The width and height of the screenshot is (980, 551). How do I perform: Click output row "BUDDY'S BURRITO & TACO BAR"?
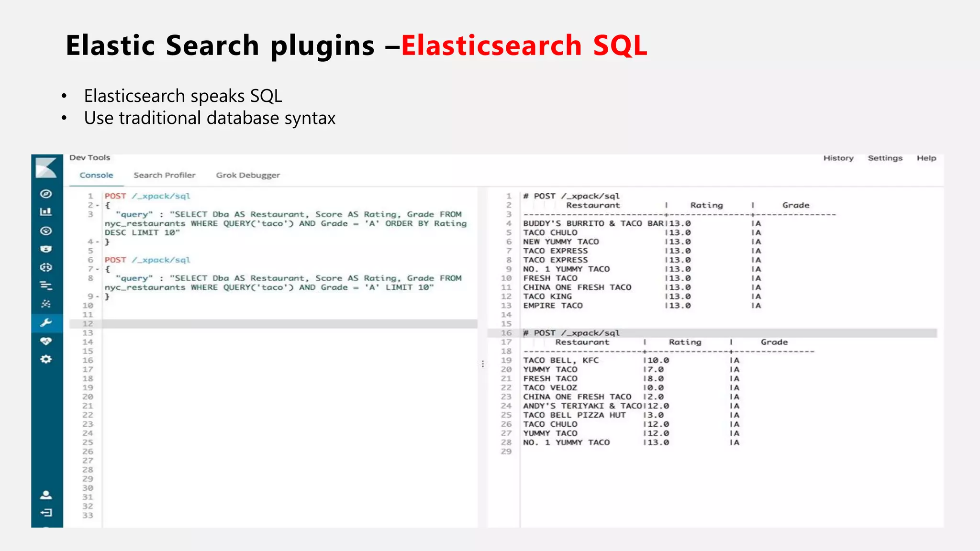click(593, 223)
